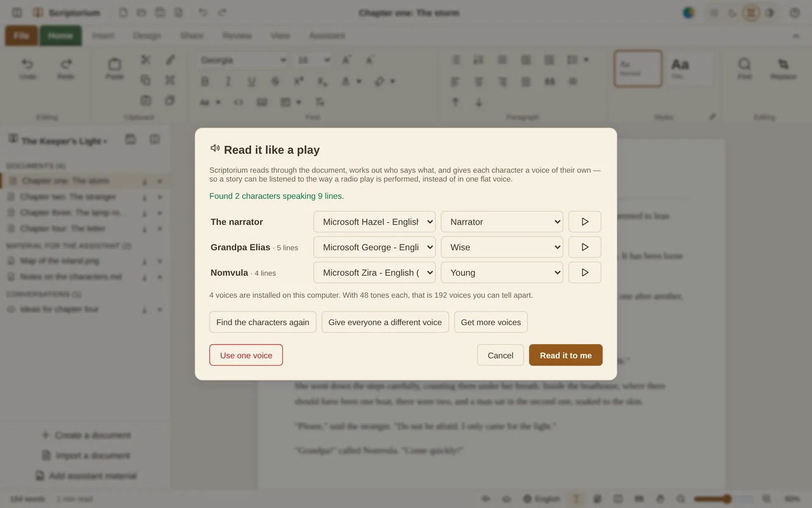Select Chapter two: The stranger in sidebar
This screenshot has width=812, height=508.
(x=68, y=197)
